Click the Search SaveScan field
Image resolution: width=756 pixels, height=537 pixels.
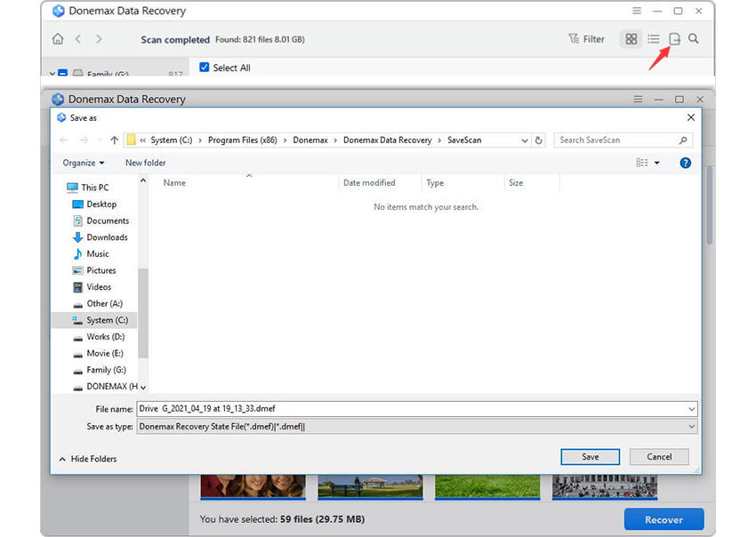(x=623, y=140)
